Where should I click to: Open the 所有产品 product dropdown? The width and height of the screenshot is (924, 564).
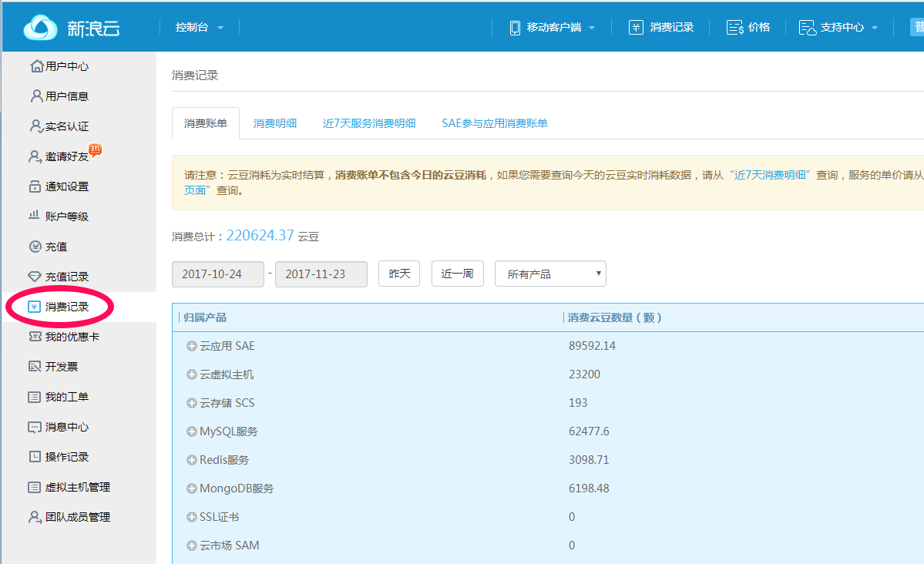click(x=550, y=274)
